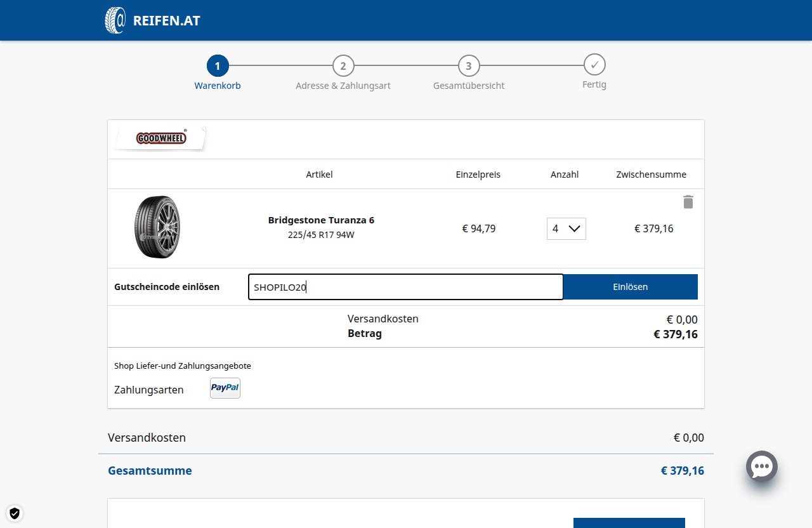Click the Gutscheincode field containing SHOPILO20
The width and height of the screenshot is (812, 528).
point(405,287)
